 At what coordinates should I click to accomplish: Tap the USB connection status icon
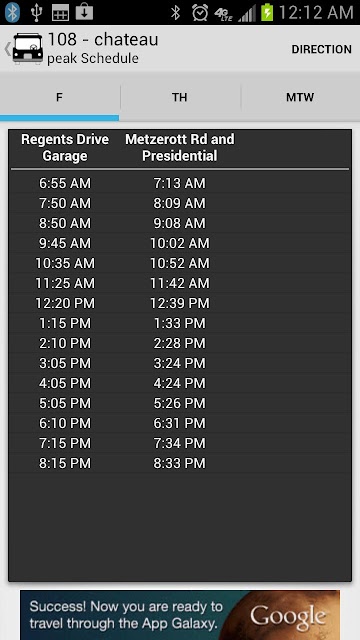click(x=36, y=13)
